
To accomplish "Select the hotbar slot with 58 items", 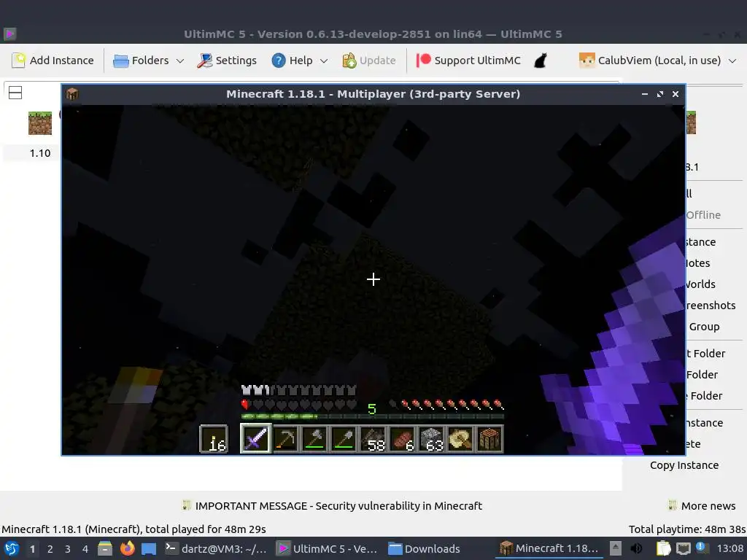I will [373, 438].
